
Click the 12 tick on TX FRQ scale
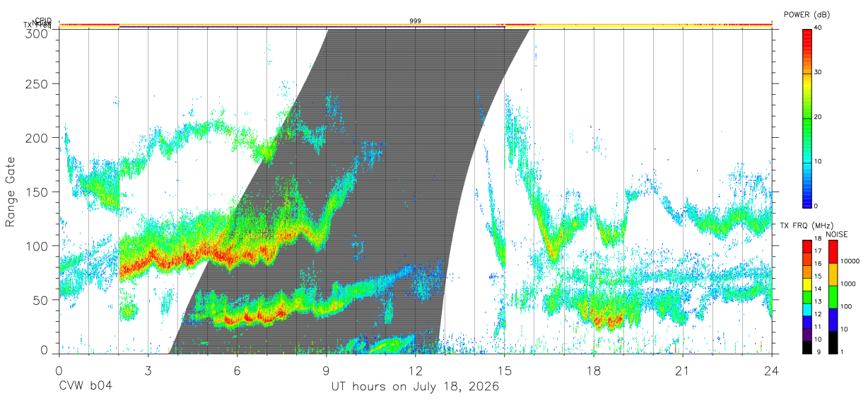(818, 314)
